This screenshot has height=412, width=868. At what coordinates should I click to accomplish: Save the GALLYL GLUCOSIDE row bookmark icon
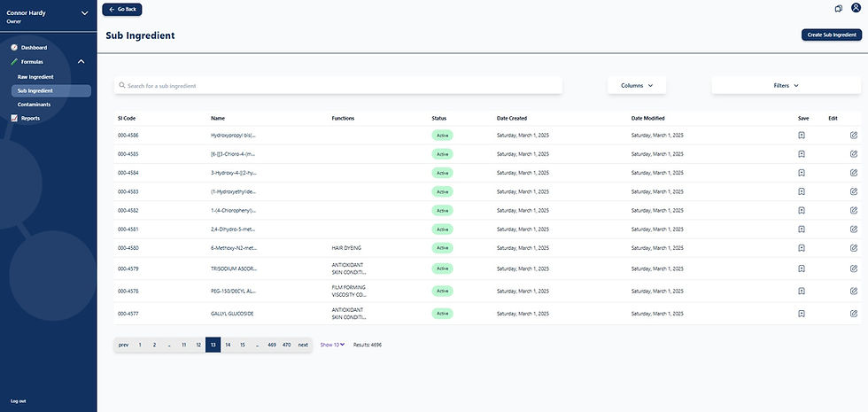(x=801, y=314)
